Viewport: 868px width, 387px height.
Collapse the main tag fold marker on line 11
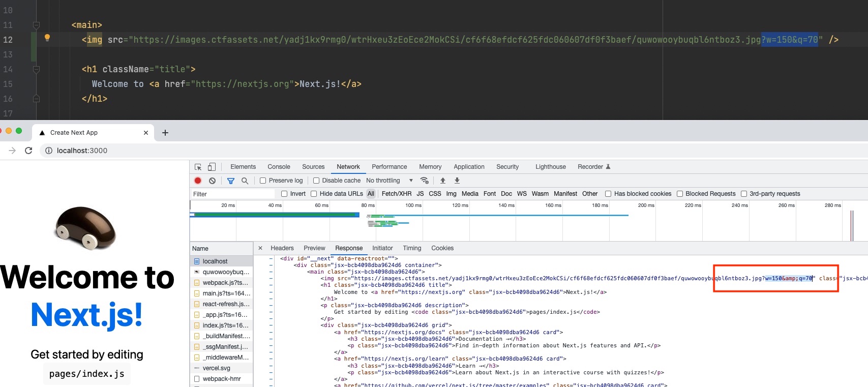(36, 25)
